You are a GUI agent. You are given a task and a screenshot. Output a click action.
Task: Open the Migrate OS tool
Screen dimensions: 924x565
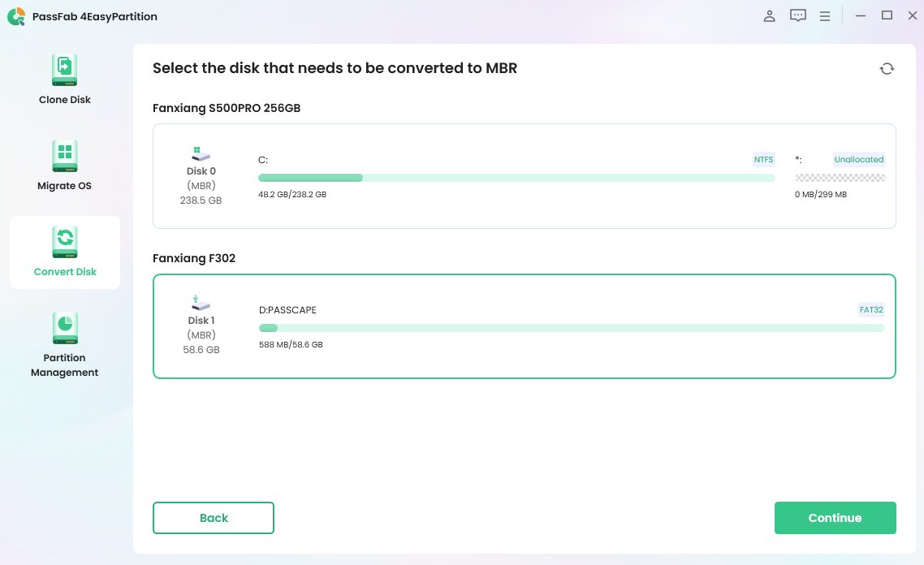(x=65, y=157)
